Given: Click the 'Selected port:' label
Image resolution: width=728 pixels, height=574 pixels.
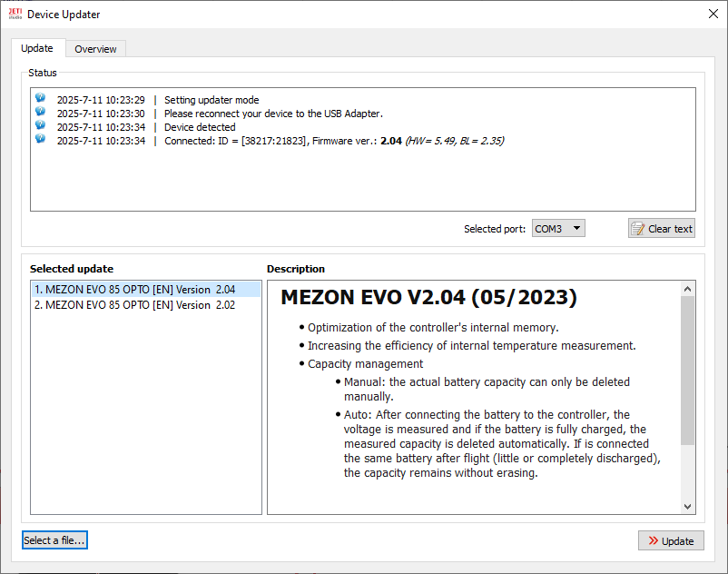Looking at the screenshot, I should pos(495,229).
